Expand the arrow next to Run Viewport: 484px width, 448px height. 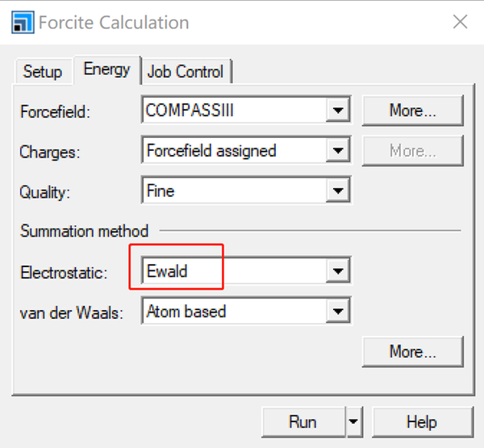click(x=352, y=422)
